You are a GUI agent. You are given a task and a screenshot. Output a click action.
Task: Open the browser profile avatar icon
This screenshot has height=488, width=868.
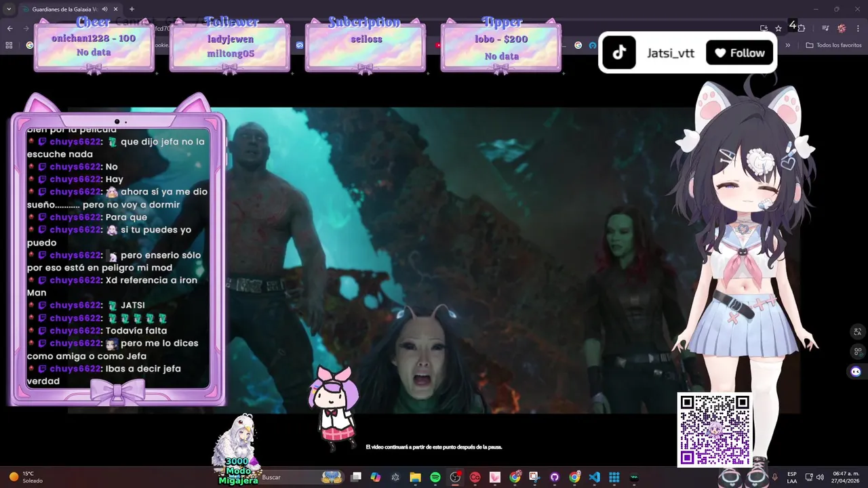pos(842,28)
